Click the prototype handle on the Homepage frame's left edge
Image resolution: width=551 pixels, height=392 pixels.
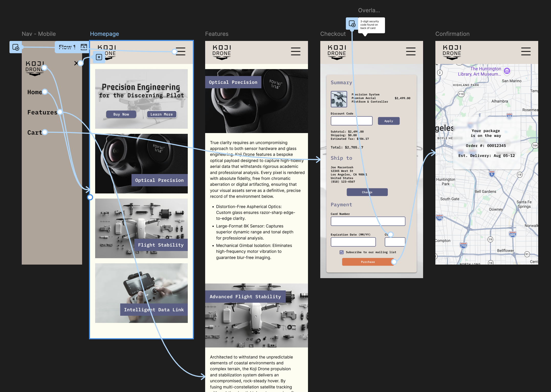point(90,197)
